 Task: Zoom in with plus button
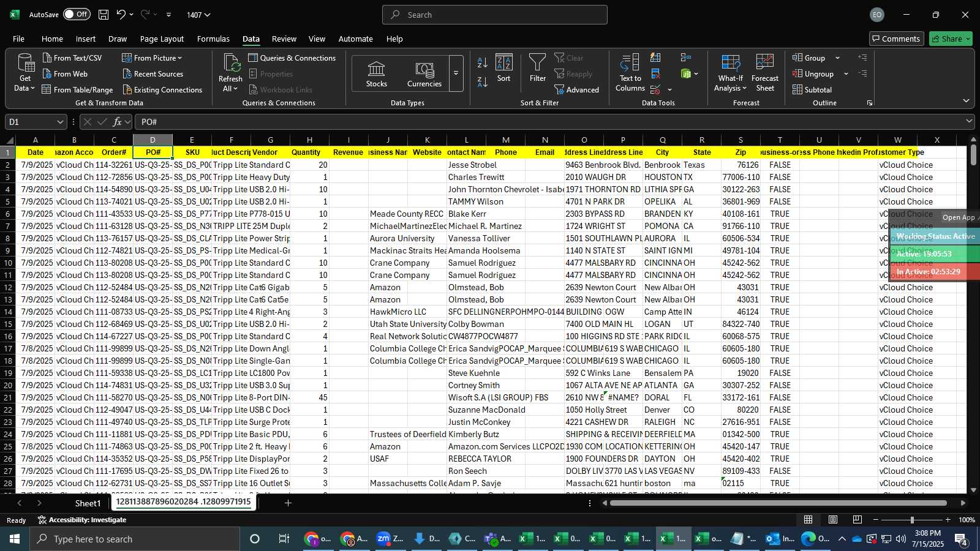pos(948,520)
